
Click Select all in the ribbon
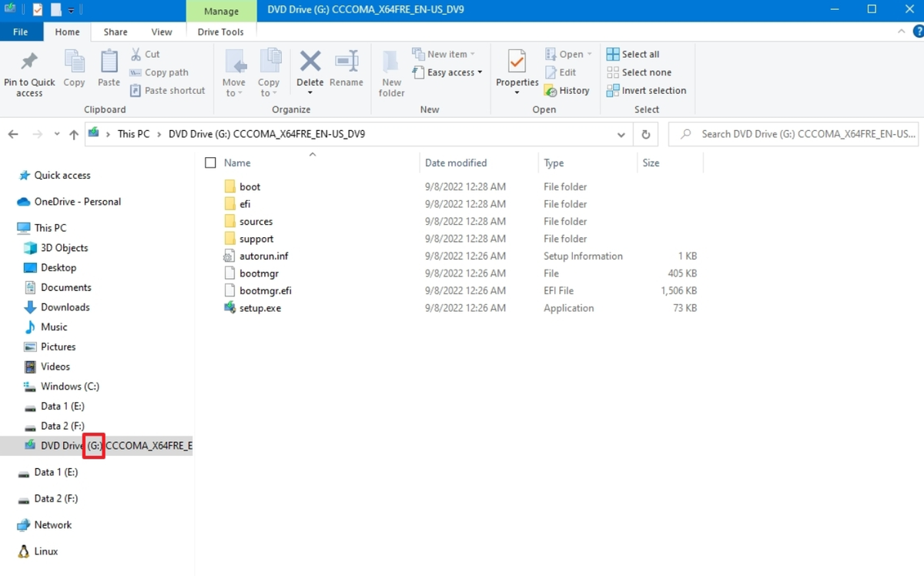pyautogui.click(x=633, y=54)
